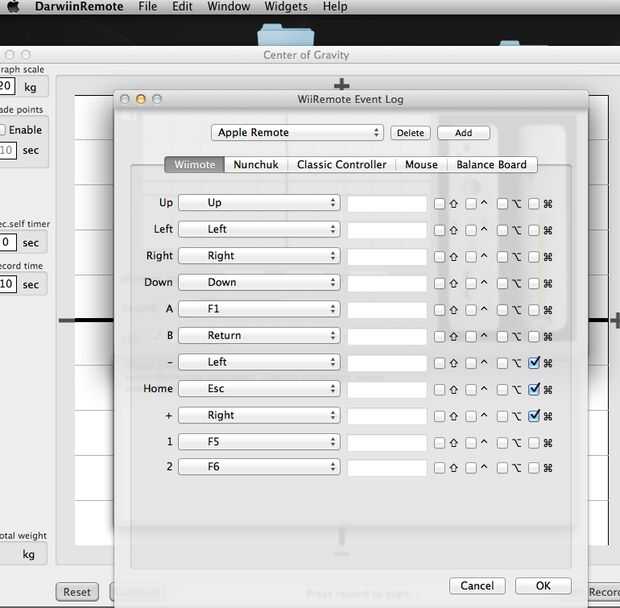Switch to the Wiimote tab
The width and height of the screenshot is (620, 608).
tap(195, 164)
